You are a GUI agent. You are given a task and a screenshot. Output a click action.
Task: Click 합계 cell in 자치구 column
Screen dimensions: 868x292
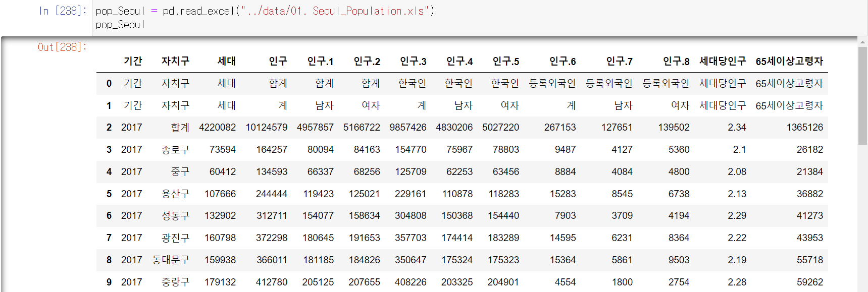click(x=180, y=127)
